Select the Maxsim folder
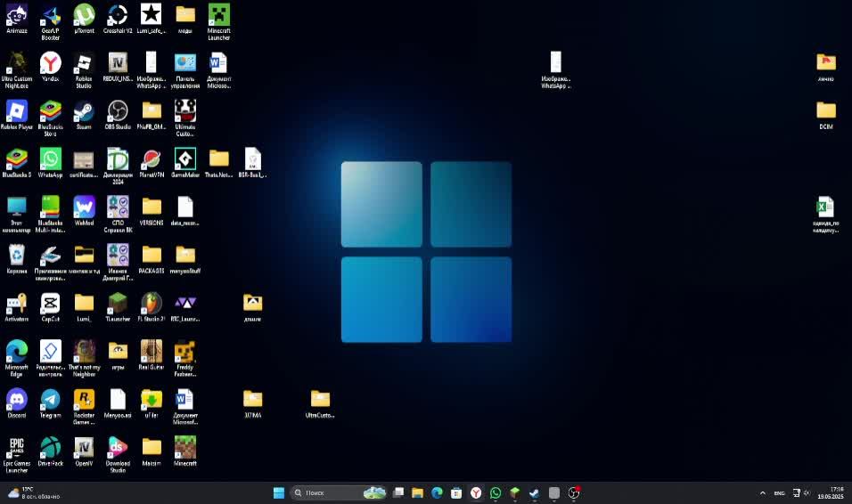 coord(152,451)
